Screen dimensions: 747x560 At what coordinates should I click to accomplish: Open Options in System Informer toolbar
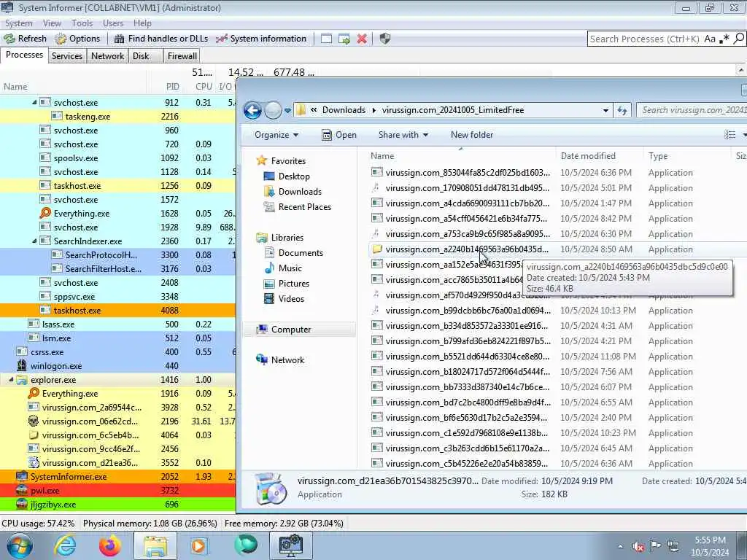pyautogui.click(x=77, y=39)
